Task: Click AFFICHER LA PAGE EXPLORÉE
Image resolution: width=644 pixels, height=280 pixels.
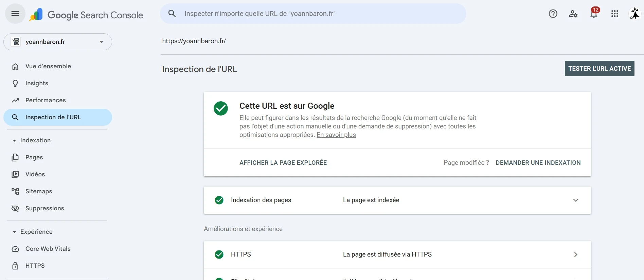Action: [283, 163]
